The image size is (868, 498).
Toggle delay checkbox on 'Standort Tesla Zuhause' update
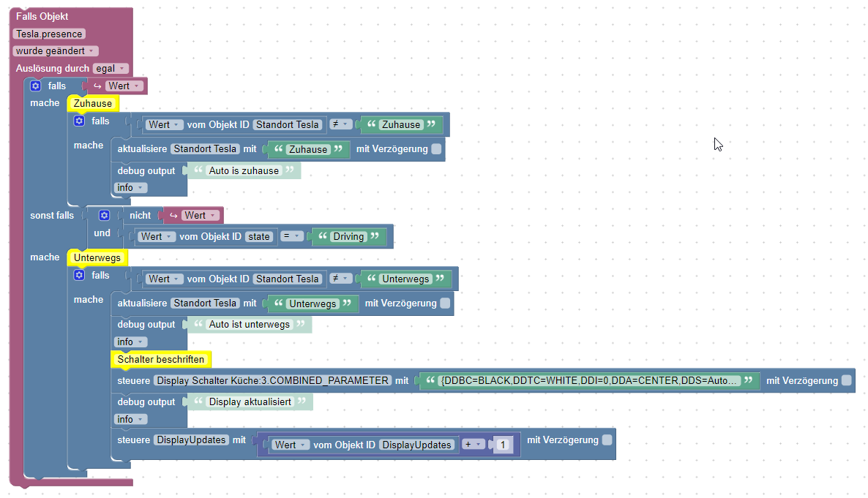(x=436, y=149)
